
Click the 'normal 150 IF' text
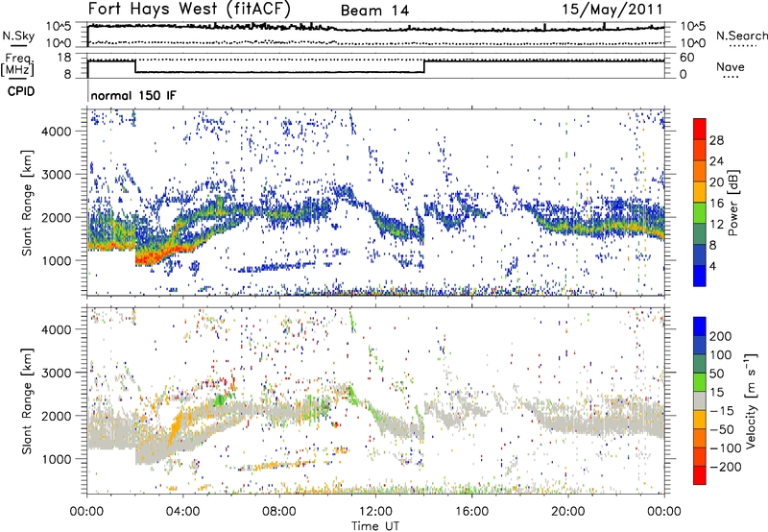(x=133, y=95)
